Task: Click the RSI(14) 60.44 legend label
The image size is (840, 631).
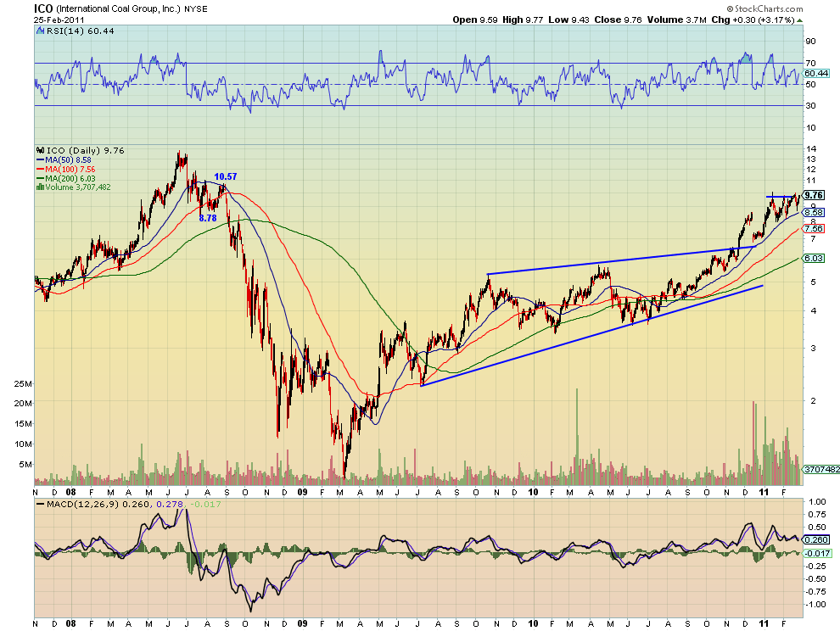Action: 81,31
